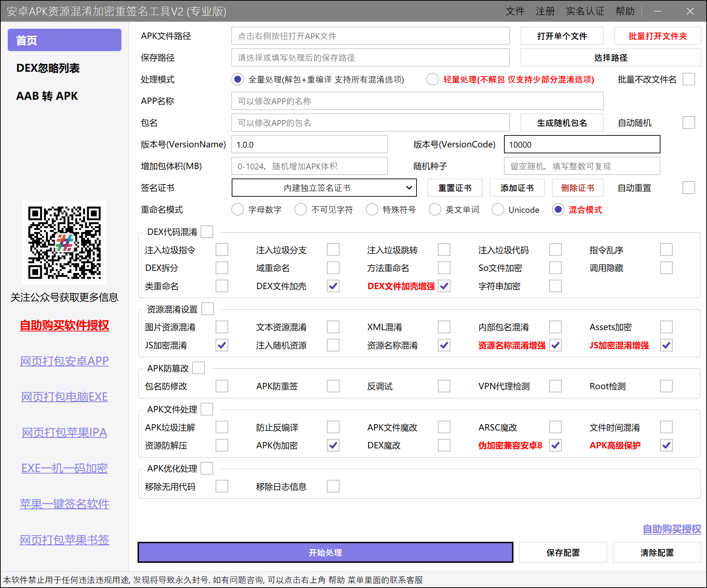This screenshot has width=707, height=588.
Task: Enable 字符串加密 checkbox
Action: point(555,286)
